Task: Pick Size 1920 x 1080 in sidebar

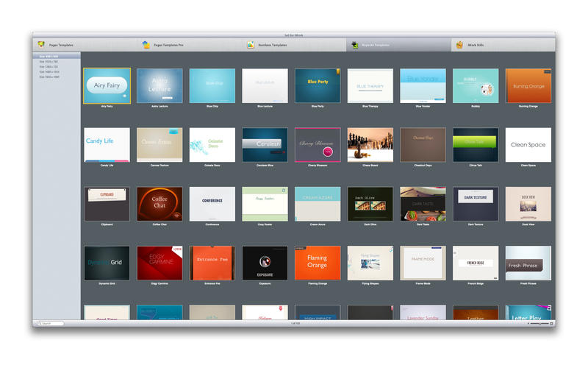Action: pyautogui.click(x=57, y=77)
